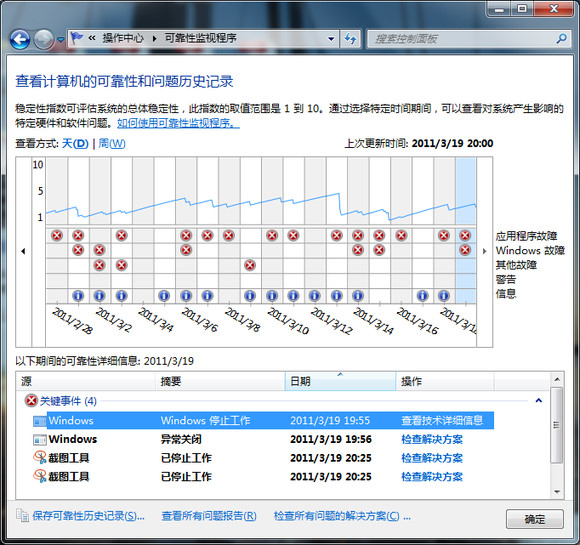
Task: Collapse the 关键事件 (4) group
Action: (539, 400)
